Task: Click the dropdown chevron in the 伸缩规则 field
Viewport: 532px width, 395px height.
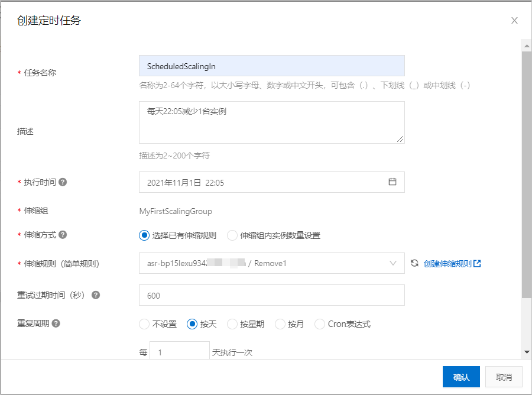Action: click(393, 263)
